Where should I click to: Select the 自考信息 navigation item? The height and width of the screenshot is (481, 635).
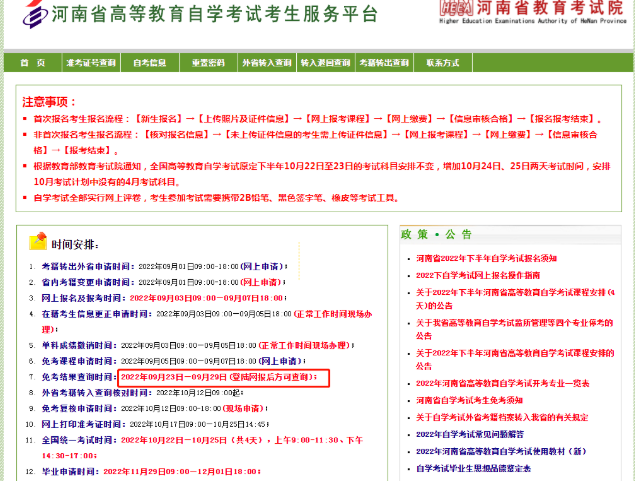(x=150, y=63)
